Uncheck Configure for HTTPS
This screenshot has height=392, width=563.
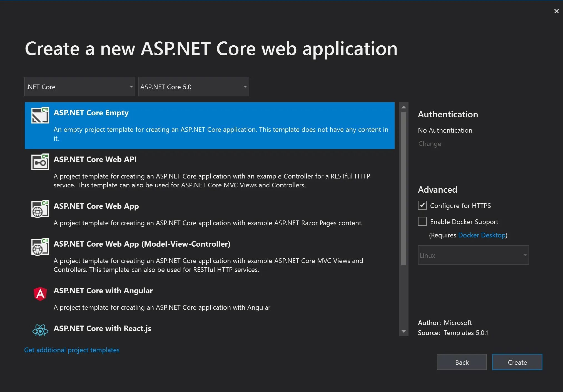422,205
